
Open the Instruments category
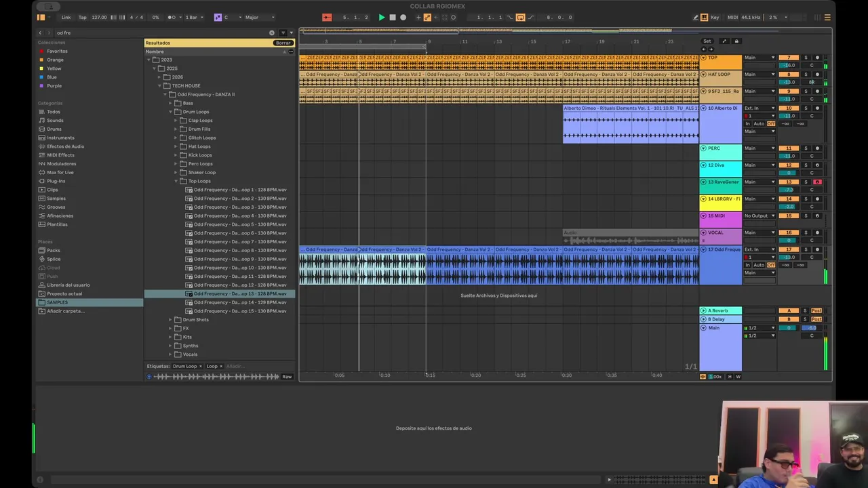pyautogui.click(x=60, y=138)
